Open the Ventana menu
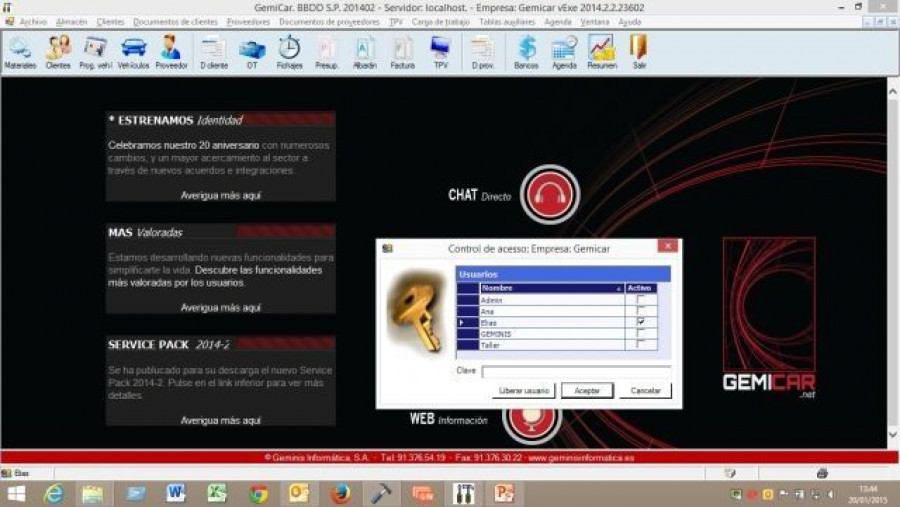Image resolution: width=900 pixels, height=507 pixels. (595, 22)
